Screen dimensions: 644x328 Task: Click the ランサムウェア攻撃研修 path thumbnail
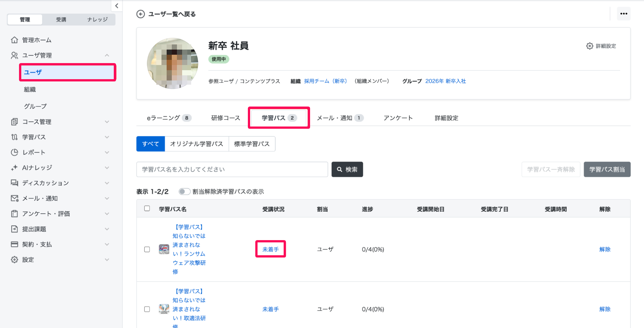point(164,249)
